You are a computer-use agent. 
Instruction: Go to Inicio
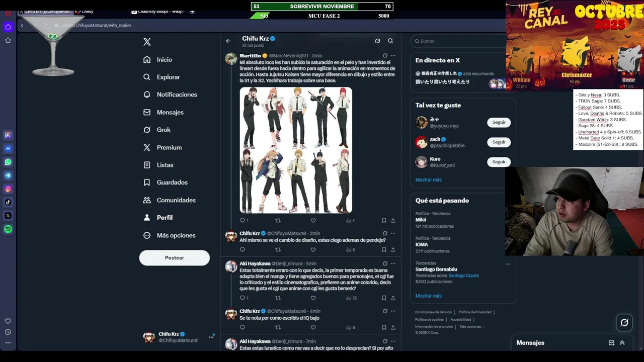(158, 59)
